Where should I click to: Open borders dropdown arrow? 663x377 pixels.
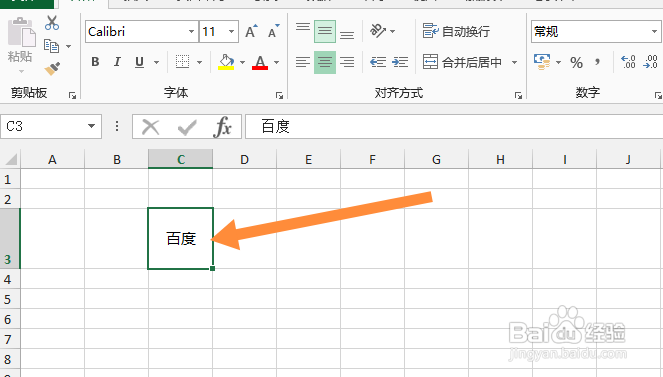pos(200,63)
